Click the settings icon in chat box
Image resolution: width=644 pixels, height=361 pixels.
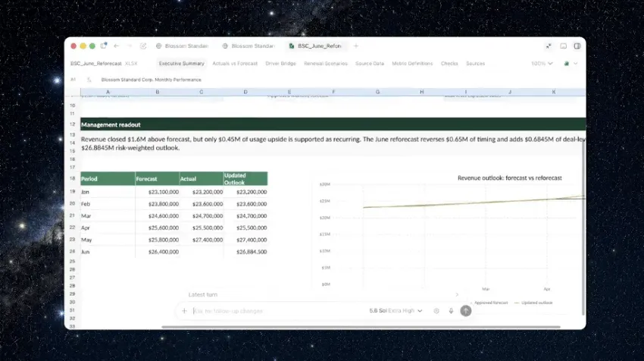[x=436, y=311]
